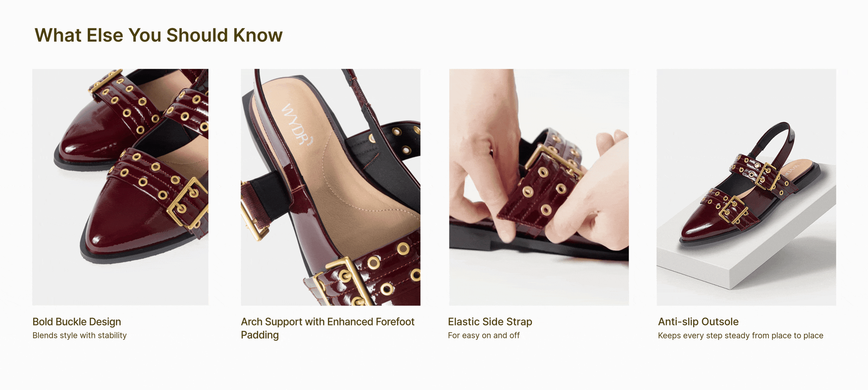Click 'Blends style with stability' caption
868x390 pixels.
point(79,335)
